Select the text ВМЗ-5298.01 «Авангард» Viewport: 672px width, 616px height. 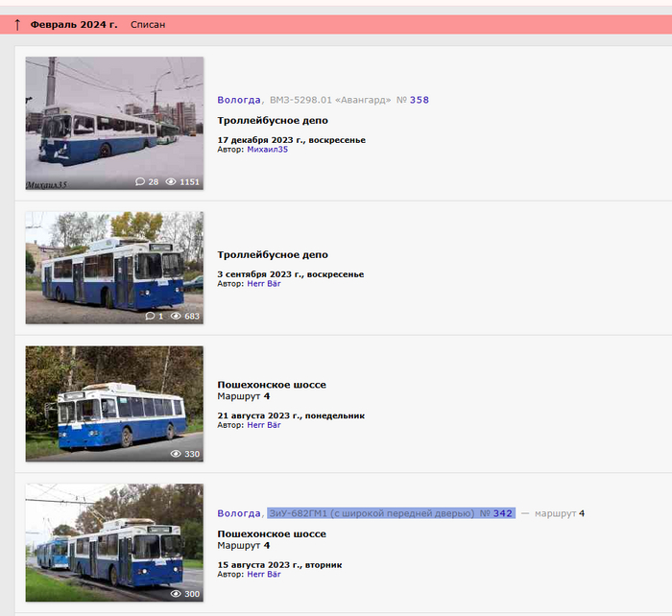[x=330, y=100]
